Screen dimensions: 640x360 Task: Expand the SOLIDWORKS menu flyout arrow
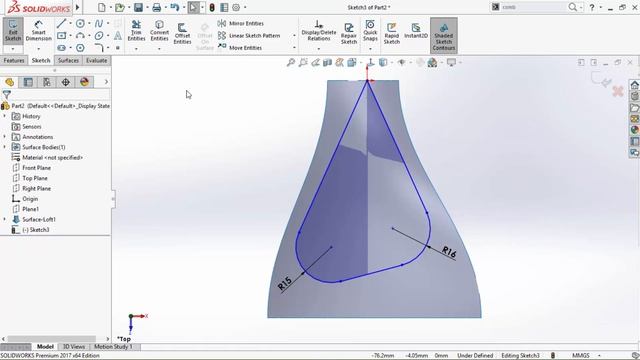[x=78, y=7]
